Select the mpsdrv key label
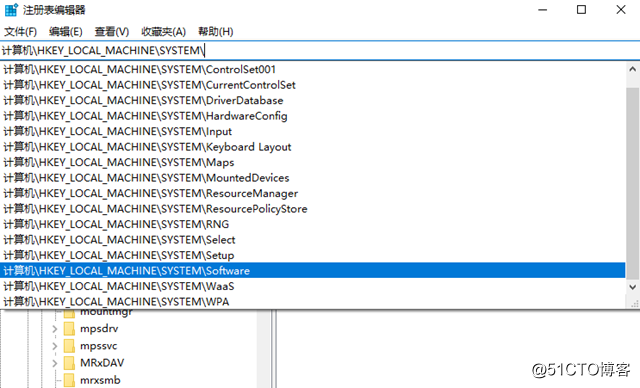 pos(99,329)
